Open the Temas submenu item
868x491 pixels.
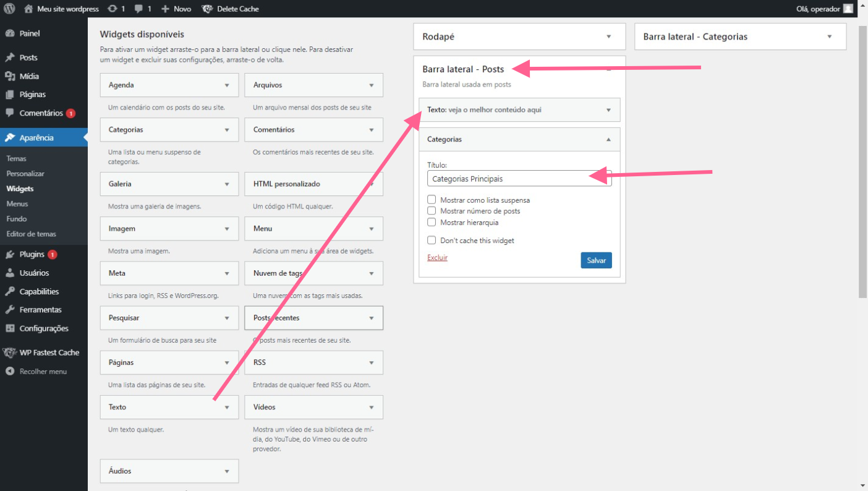tap(17, 159)
